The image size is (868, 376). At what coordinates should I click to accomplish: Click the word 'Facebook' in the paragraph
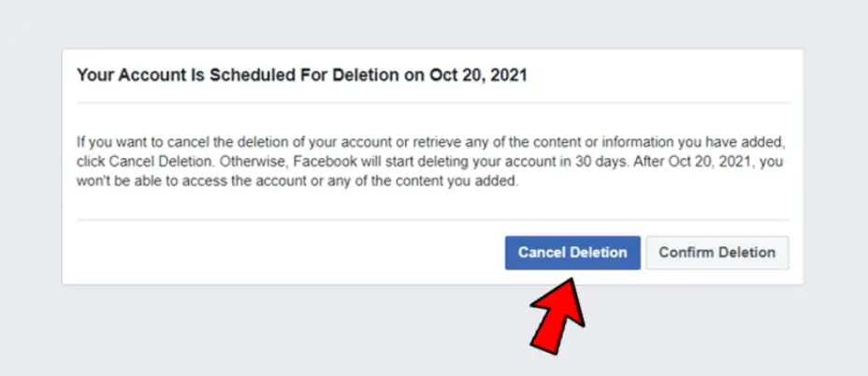(x=323, y=162)
